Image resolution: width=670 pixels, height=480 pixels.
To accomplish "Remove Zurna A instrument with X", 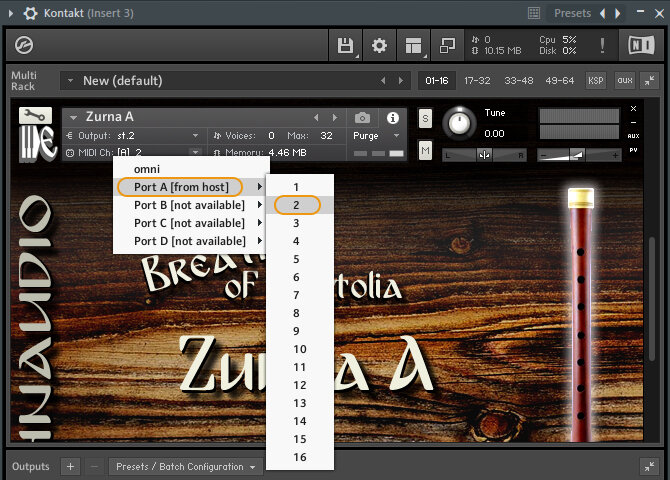I will (633, 109).
